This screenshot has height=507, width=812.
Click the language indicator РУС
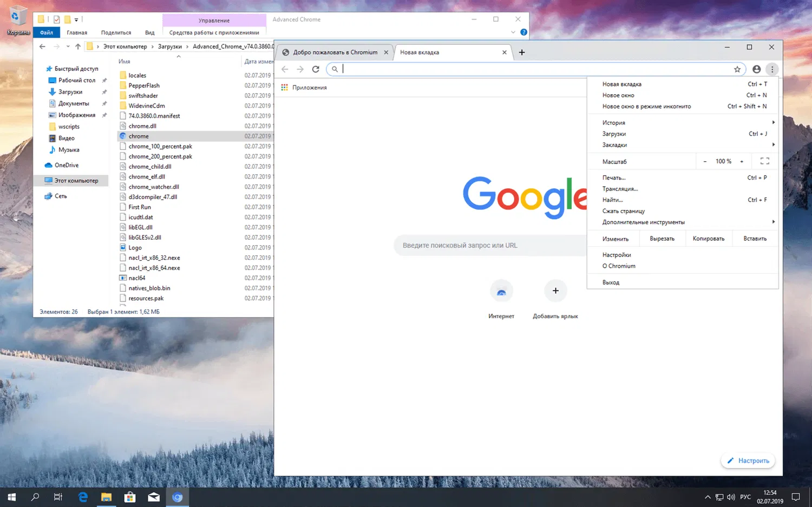pos(745,497)
